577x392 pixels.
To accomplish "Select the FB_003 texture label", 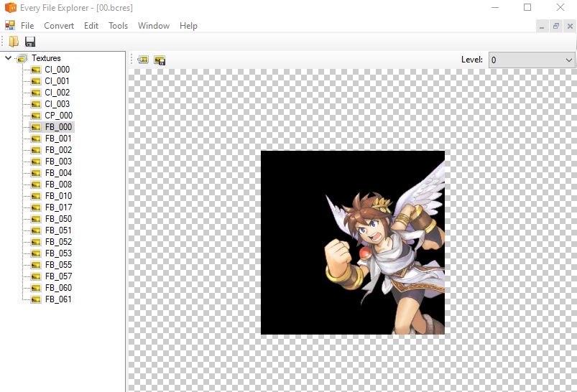I will pos(58,162).
